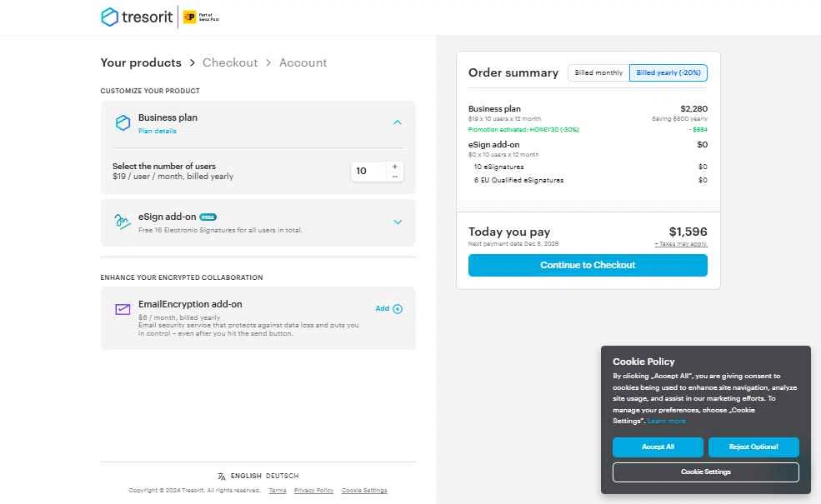821x504 pixels.
Task: Go to the Account breadcrumb step
Action: point(303,62)
